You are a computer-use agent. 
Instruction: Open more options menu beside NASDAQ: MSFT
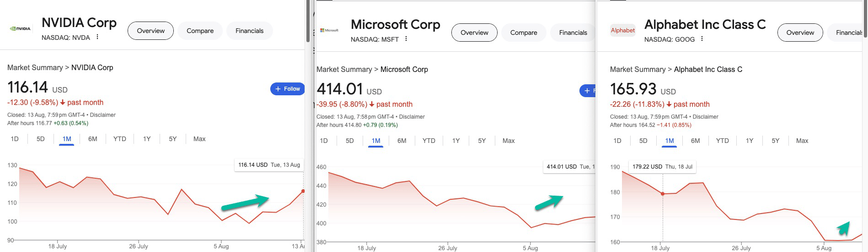pyautogui.click(x=406, y=39)
